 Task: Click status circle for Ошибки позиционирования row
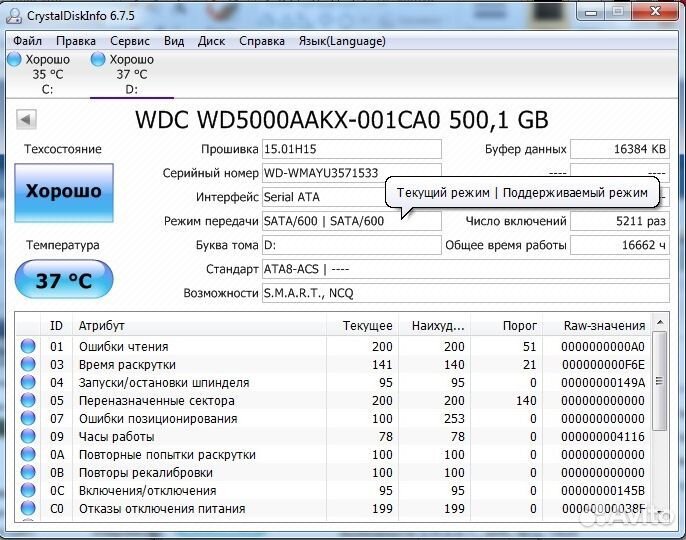28,418
